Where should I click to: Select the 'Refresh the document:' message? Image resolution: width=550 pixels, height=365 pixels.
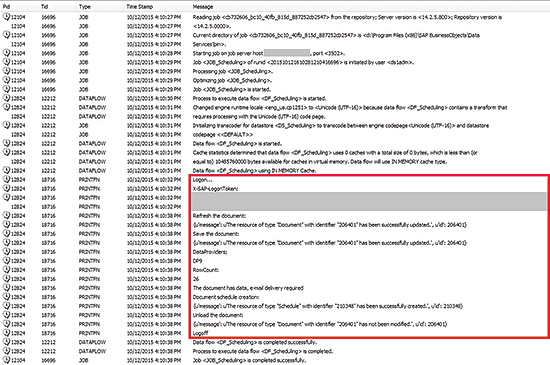pos(219,216)
